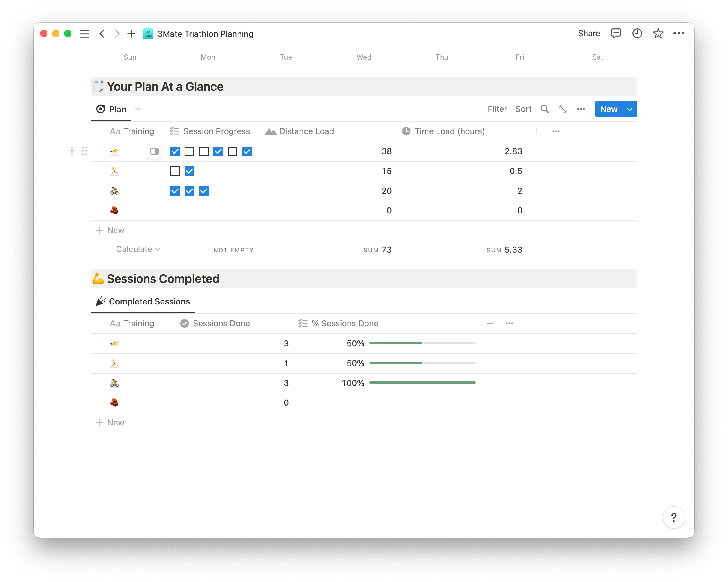The image size is (728, 582).
Task: Open the running emoji in Plan
Action: pos(114,171)
